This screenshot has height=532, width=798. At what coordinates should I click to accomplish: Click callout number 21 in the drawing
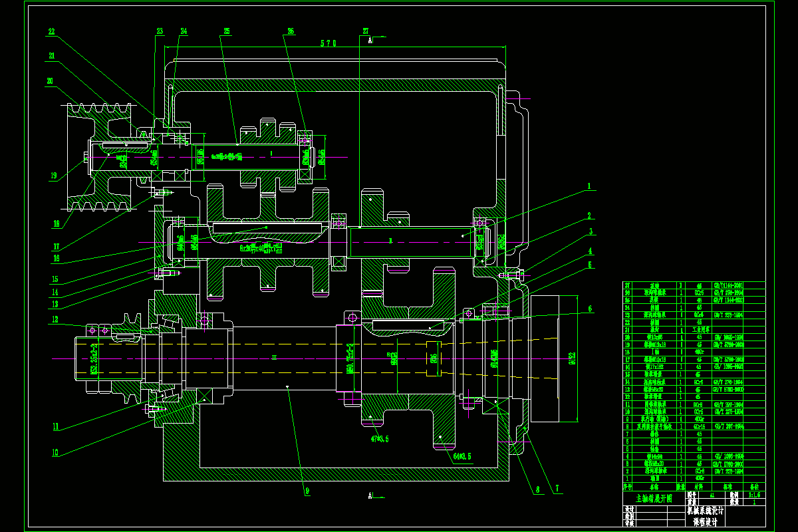tap(51, 57)
